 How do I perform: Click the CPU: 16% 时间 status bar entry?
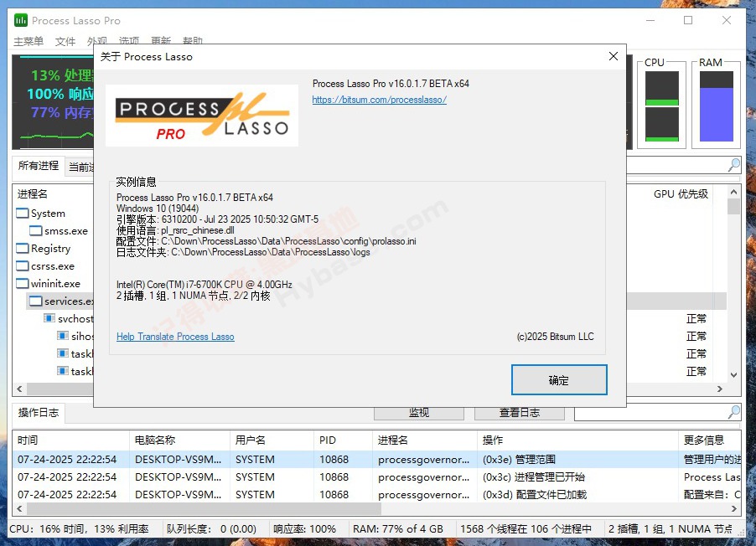[80, 528]
